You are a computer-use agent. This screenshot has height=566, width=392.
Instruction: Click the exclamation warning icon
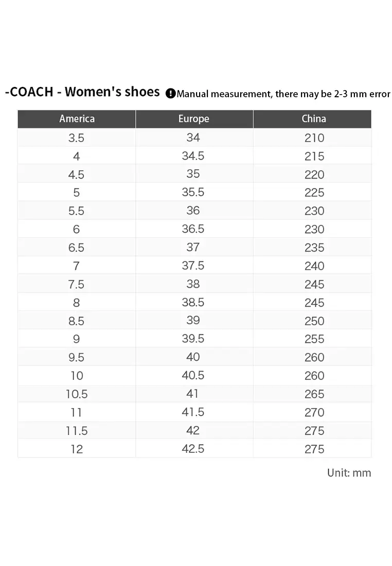point(170,94)
